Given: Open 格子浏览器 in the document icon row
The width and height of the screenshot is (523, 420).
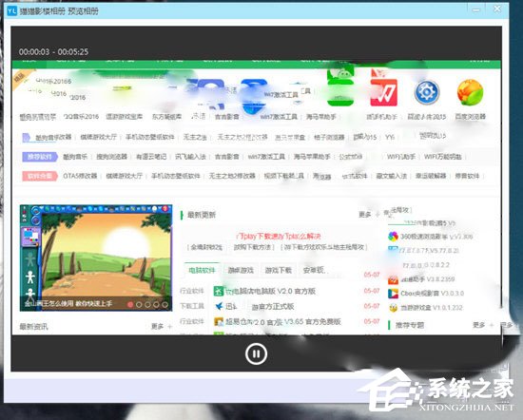Looking at the screenshot, I should tap(329, 137).
